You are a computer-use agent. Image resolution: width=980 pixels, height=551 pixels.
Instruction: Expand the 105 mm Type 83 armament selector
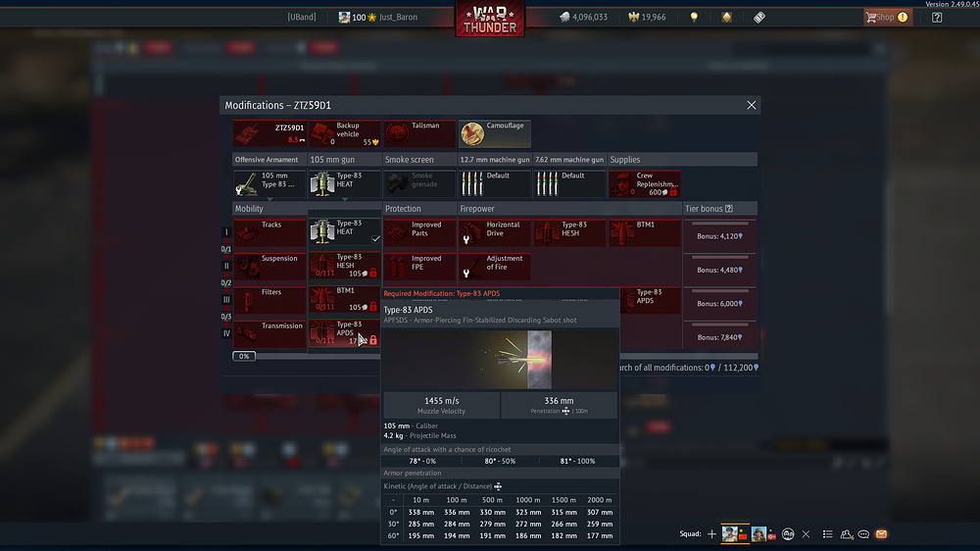coord(269,183)
